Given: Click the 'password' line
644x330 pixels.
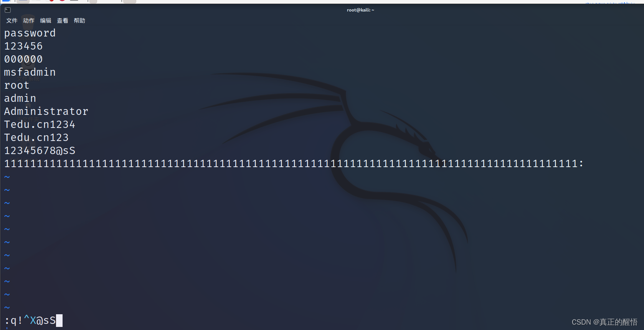Looking at the screenshot, I should pyautogui.click(x=30, y=33).
